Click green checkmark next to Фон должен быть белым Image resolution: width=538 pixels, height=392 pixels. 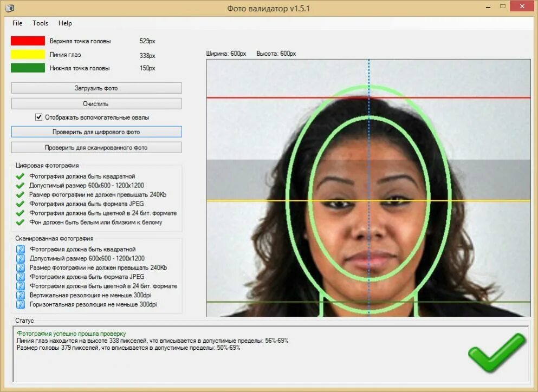point(20,222)
